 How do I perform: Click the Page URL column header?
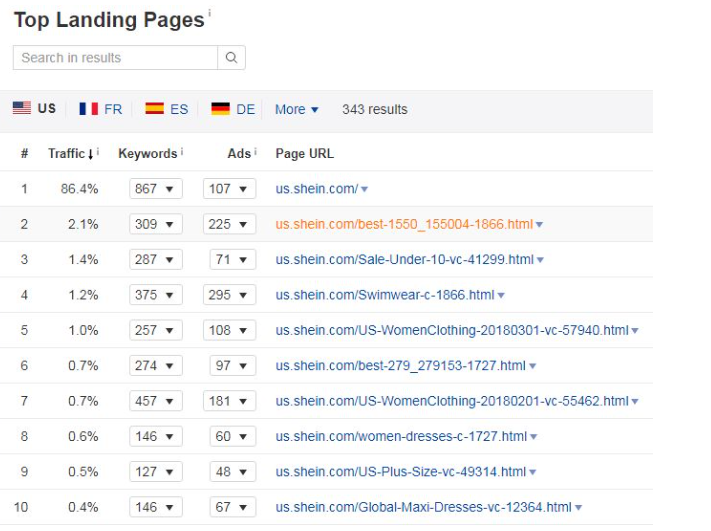[x=305, y=154]
